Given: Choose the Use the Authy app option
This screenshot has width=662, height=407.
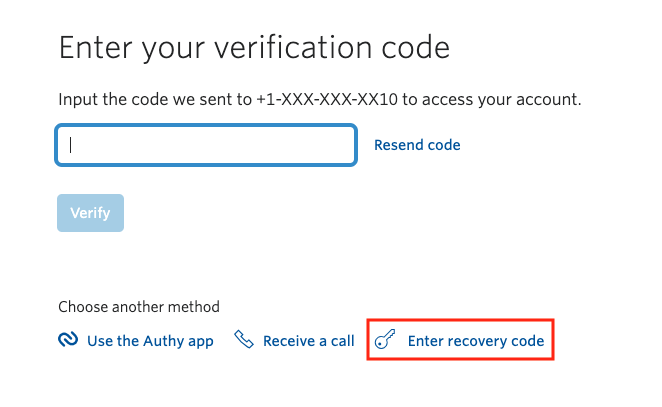Looking at the screenshot, I should pos(150,341).
